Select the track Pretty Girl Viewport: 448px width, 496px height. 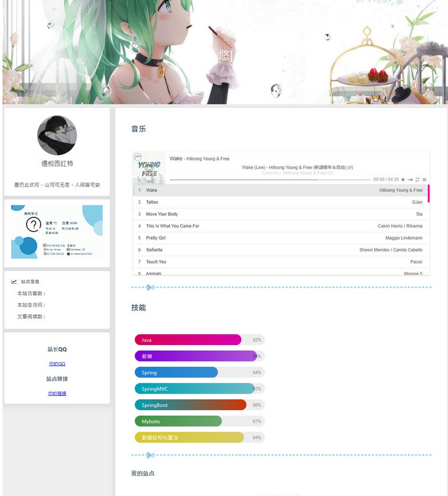[x=280, y=238]
